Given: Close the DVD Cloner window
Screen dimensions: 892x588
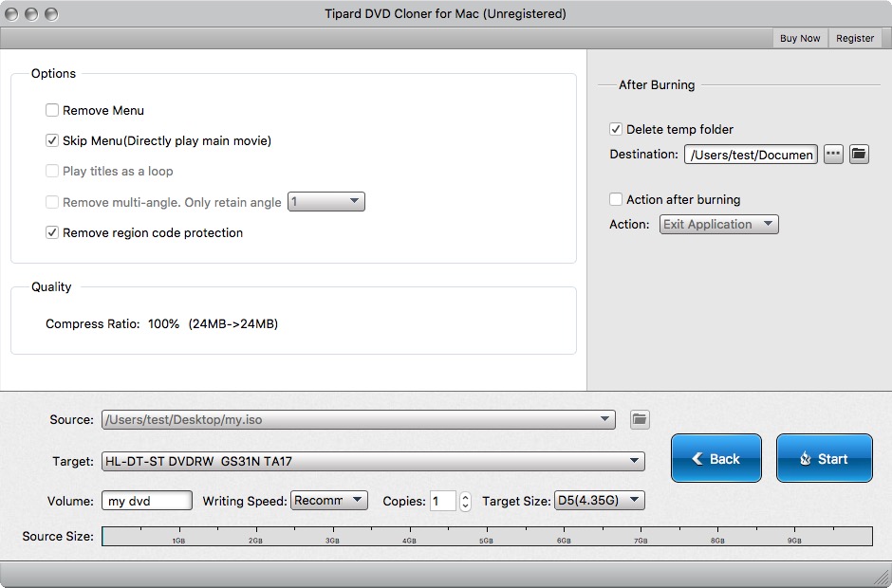Looking at the screenshot, I should [x=11, y=14].
